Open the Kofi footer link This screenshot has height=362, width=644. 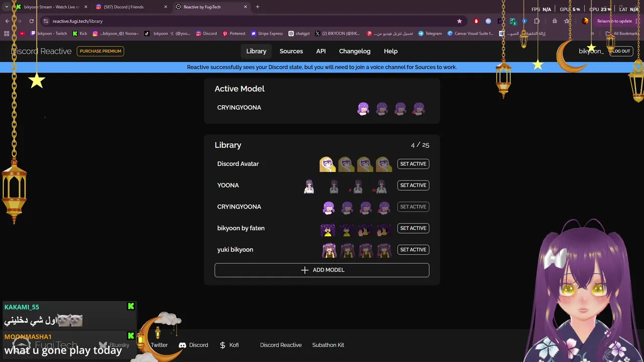coord(229,345)
